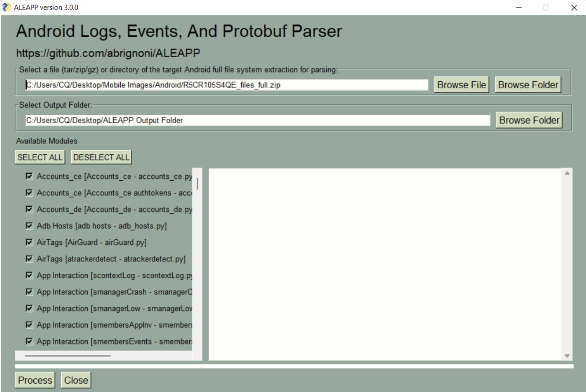
Task: Toggle Accounts_ce authtokens module checkbox
Action: [29, 193]
